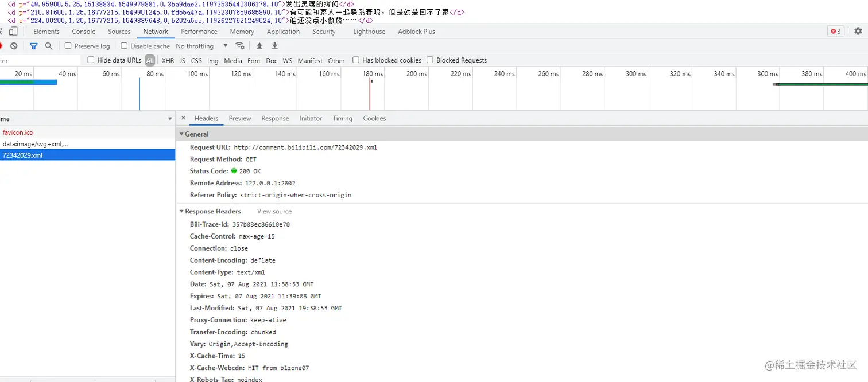The image size is (868, 382).
Task: Filter requests by Img
Action: click(213, 60)
